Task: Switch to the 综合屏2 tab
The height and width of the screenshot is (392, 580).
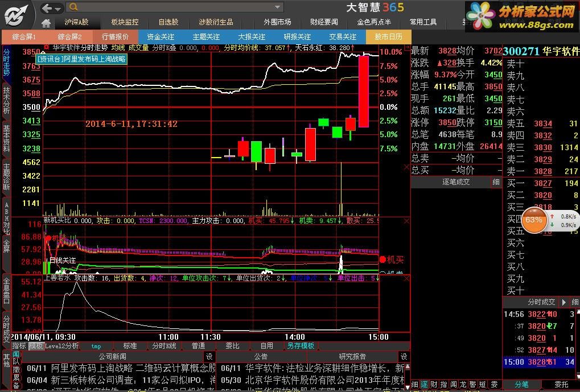Action: [70, 37]
